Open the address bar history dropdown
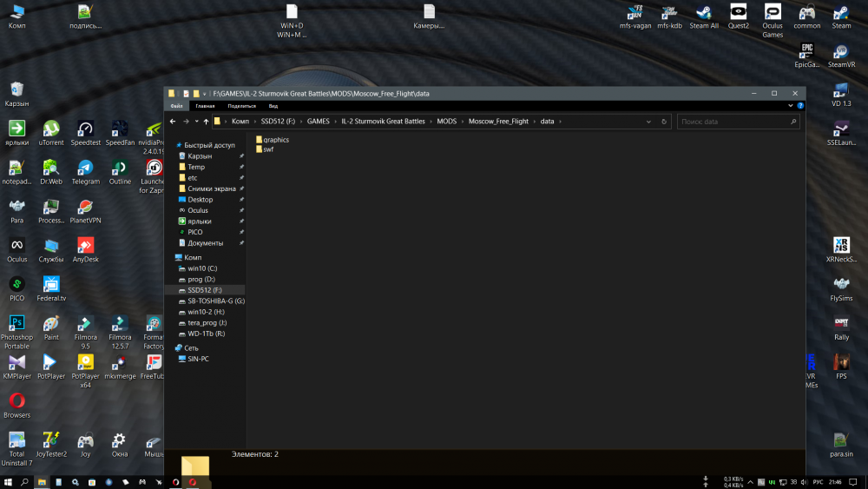This screenshot has height=489, width=868. (x=648, y=122)
